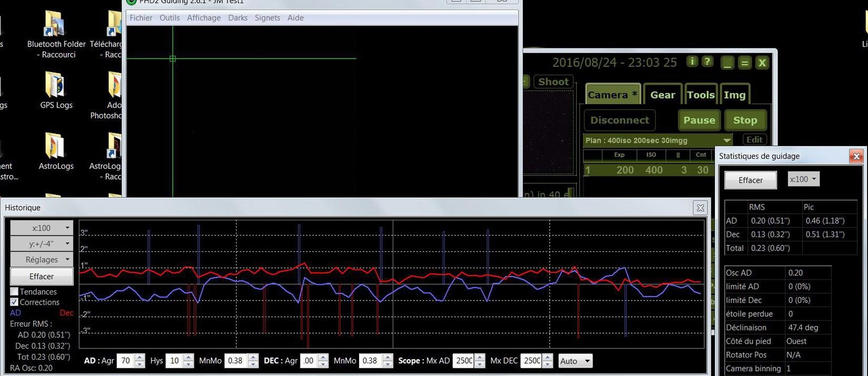Open the Réglages dropdown
The width and height of the screenshot is (868, 376).
click(x=41, y=259)
